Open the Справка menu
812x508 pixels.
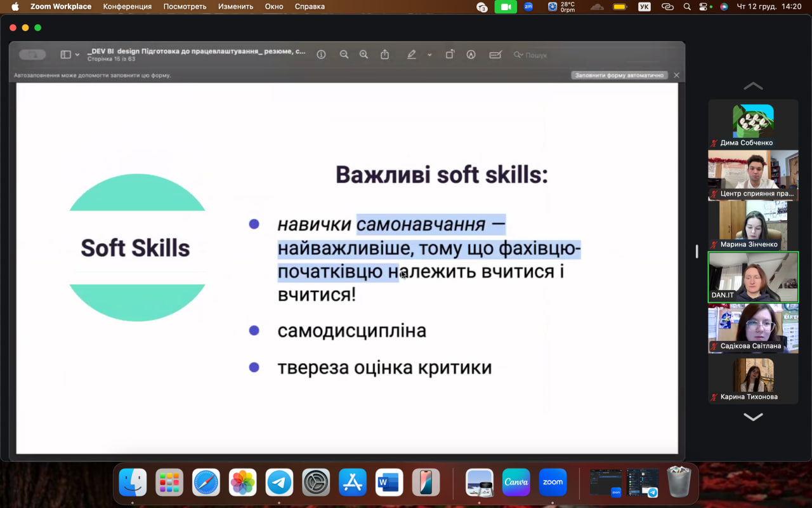(310, 6)
